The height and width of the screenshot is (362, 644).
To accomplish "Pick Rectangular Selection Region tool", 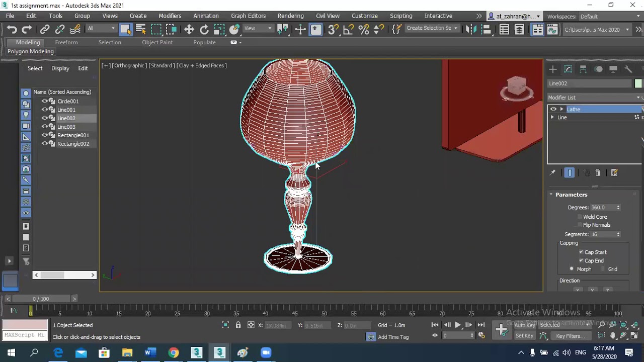I will pos(156,30).
